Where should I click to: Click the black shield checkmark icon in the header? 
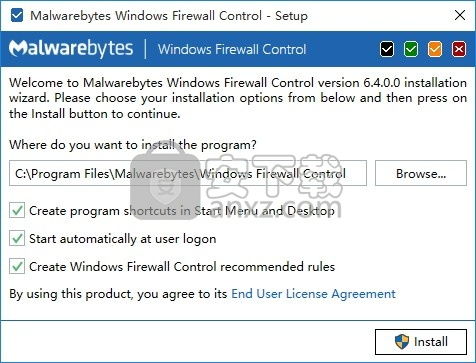tap(387, 49)
